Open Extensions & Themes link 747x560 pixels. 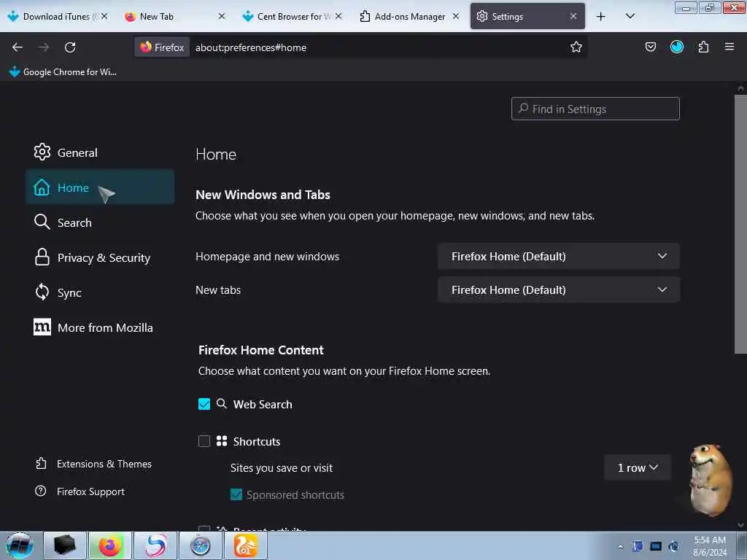(x=94, y=464)
